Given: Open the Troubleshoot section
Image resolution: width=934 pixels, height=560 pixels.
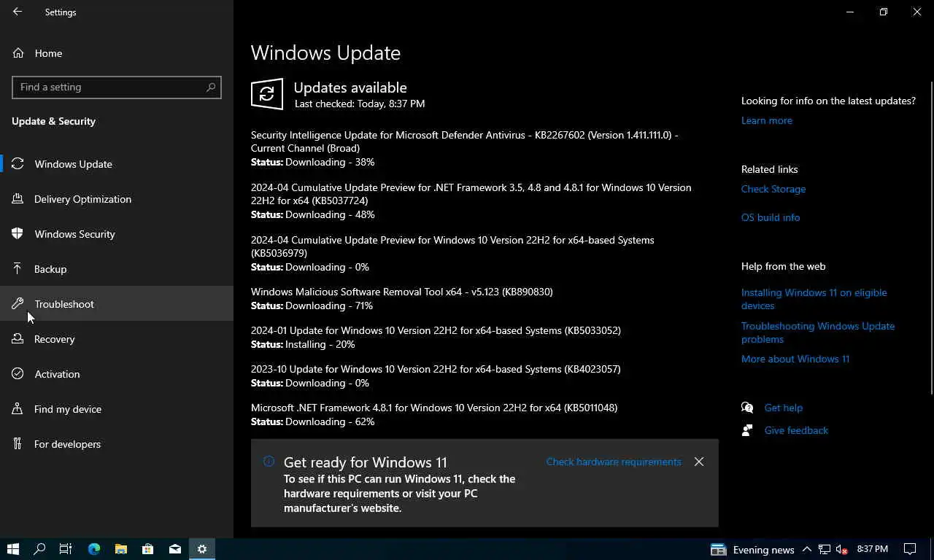Looking at the screenshot, I should click(x=117, y=304).
